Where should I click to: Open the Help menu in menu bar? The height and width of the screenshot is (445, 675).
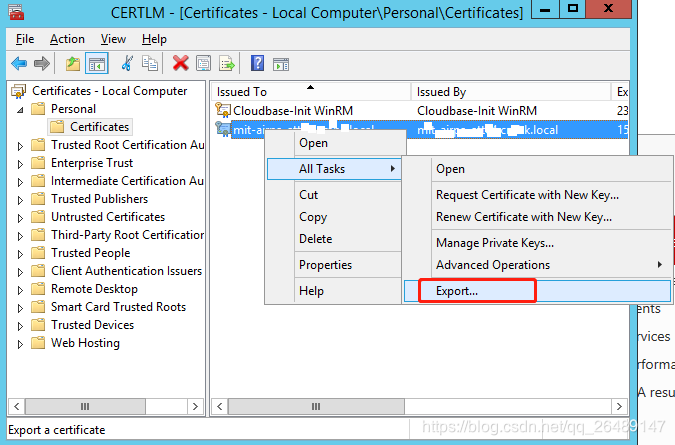tap(154, 39)
